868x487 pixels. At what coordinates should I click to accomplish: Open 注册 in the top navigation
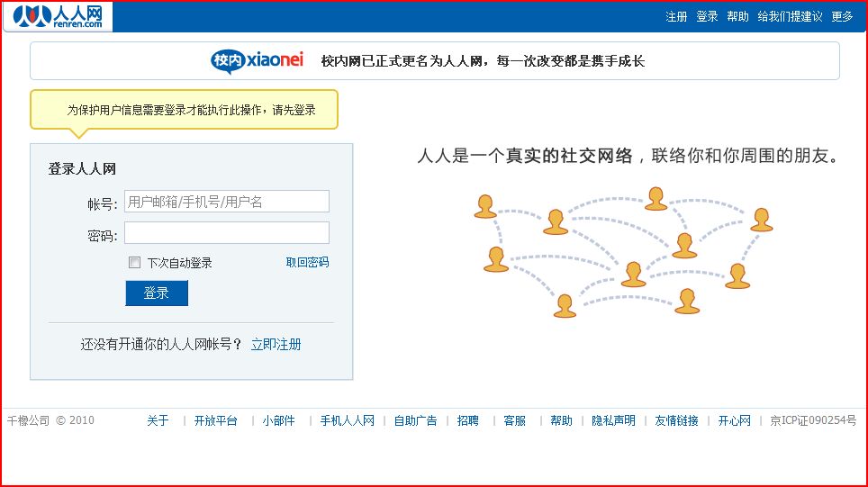(676, 16)
